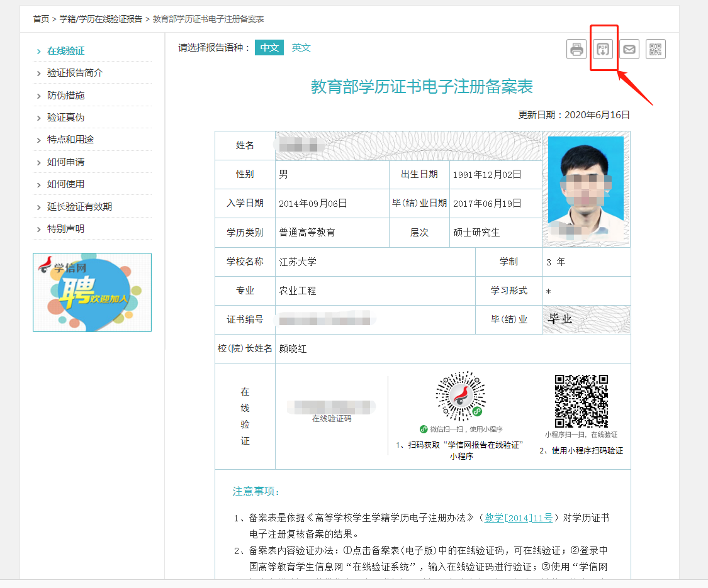Click the 农业工程 major cell
The width and height of the screenshot is (708, 588).
pyautogui.click(x=375, y=291)
